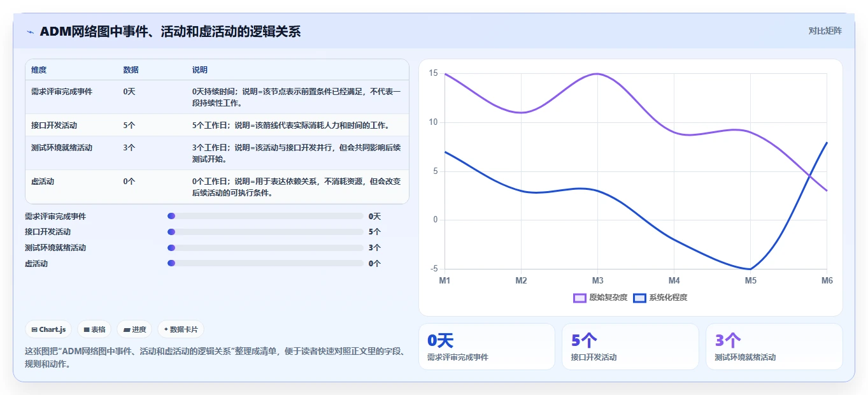Screen dimensions: 868x395
Task: Toggle the 原始复杂度 legend swatch
Action: (580, 298)
